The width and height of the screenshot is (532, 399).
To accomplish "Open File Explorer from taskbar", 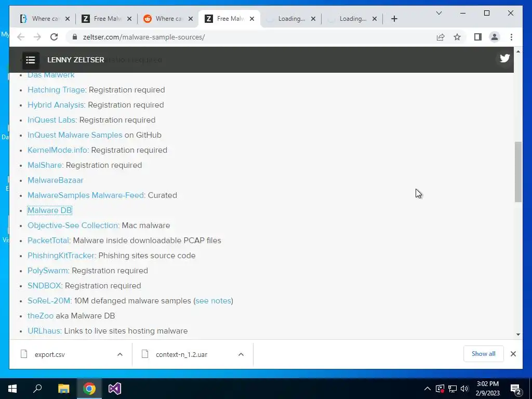I will click(63, 389).
